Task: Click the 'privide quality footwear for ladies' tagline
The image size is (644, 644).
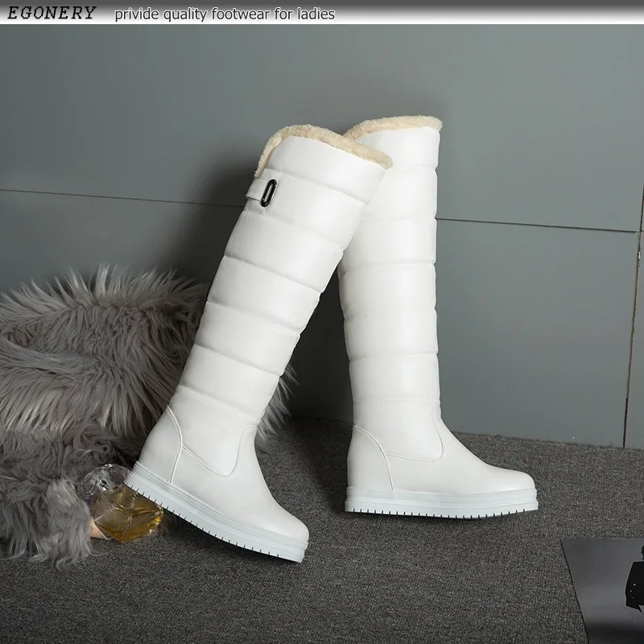Action: [x=225, y=14]
